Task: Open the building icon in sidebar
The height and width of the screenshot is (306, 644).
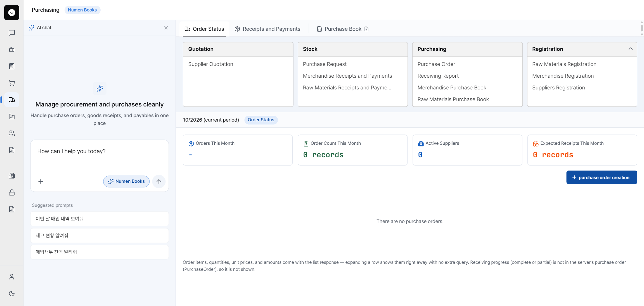Action: tap(12, 176)
